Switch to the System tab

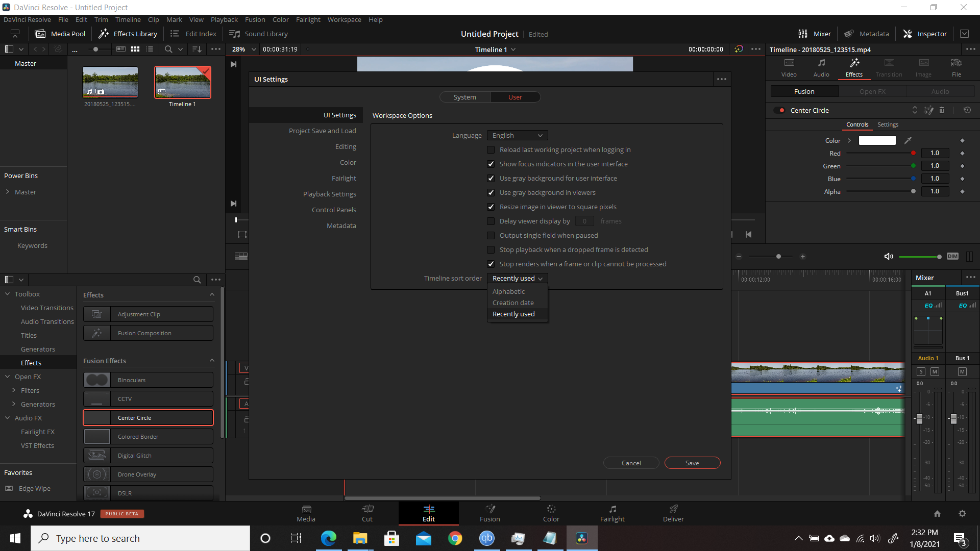464,97
